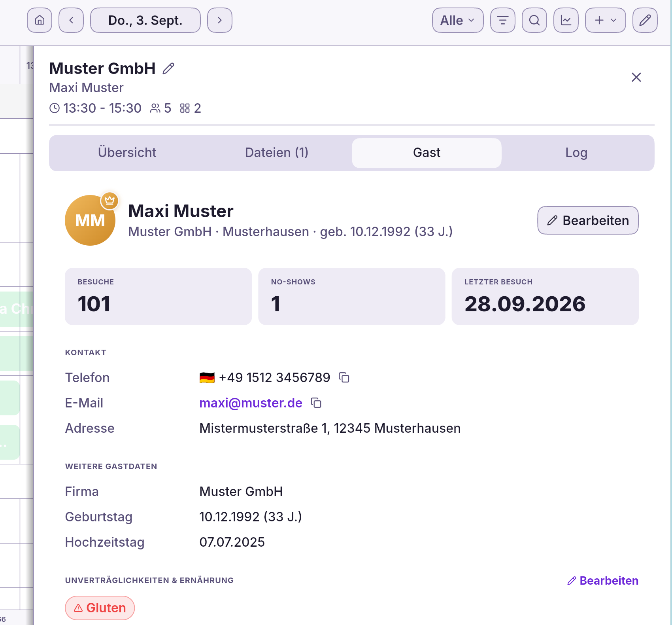
Task: Navigate to the previous day
Action: [71, 20]
